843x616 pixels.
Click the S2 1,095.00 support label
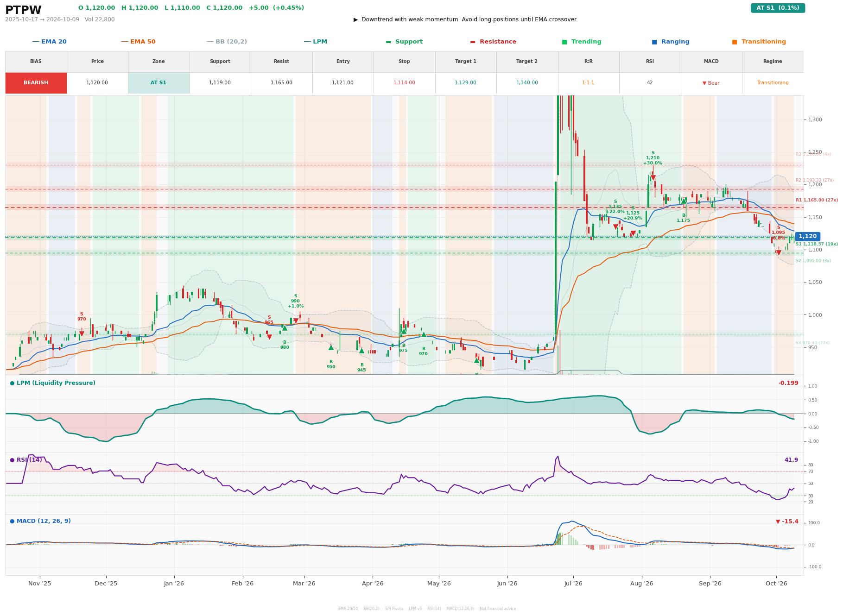point(813,261)
